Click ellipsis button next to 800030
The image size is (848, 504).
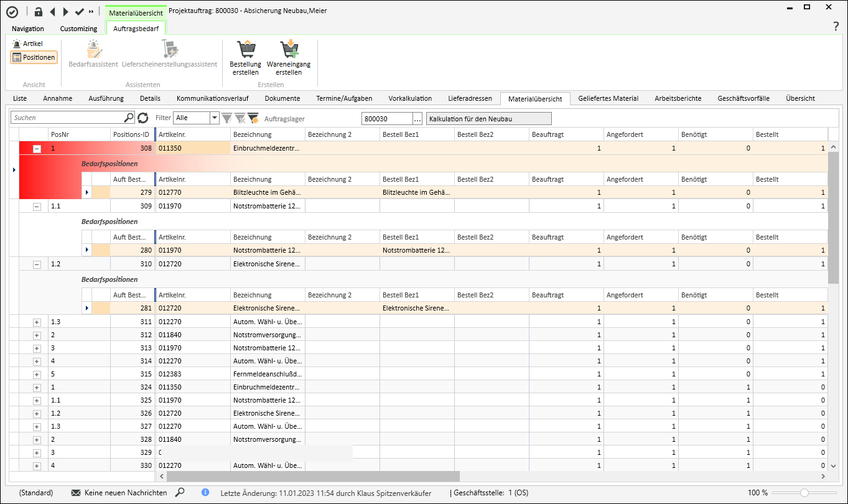tap(417, 118)
